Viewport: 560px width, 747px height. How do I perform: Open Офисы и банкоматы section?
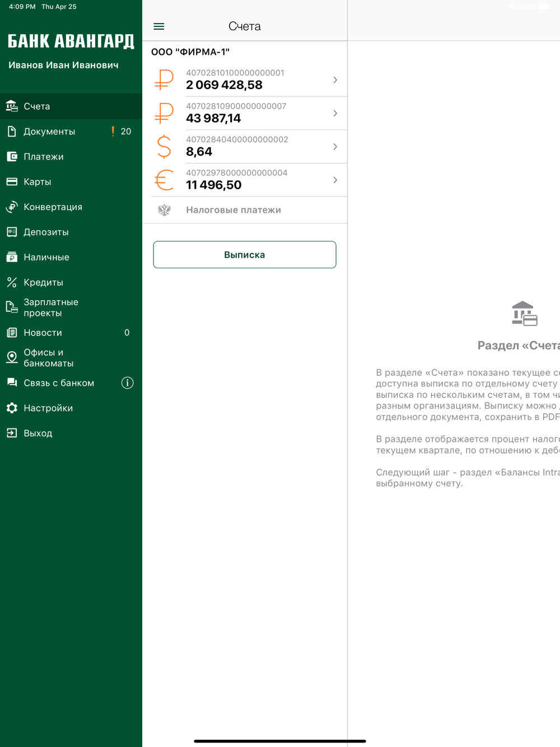click(x=71, y=358)
